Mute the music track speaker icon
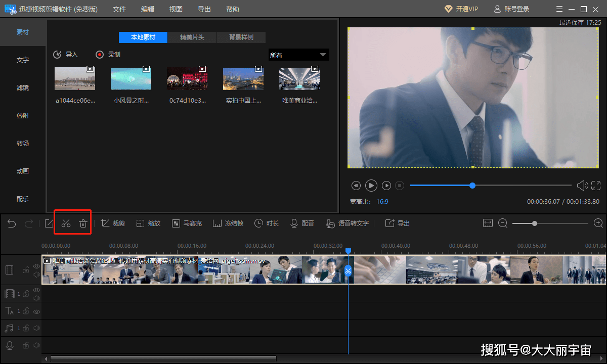Screen dimensions: 607x364 36,329
